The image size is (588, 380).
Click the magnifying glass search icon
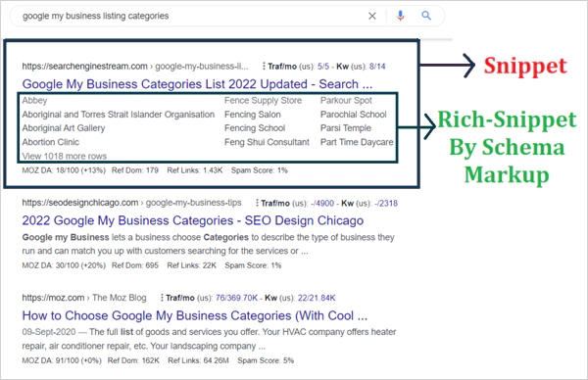pos(426,16)
